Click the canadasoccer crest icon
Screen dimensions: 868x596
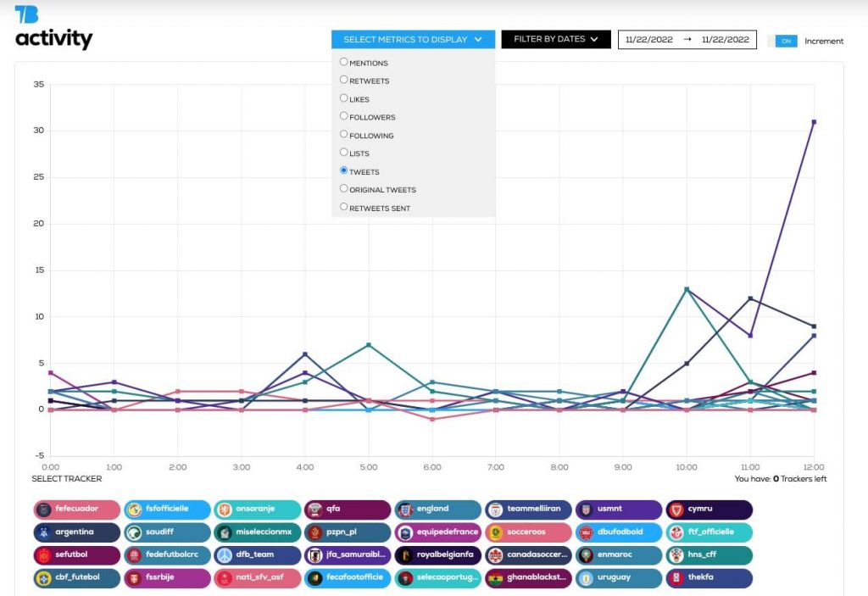496,555
